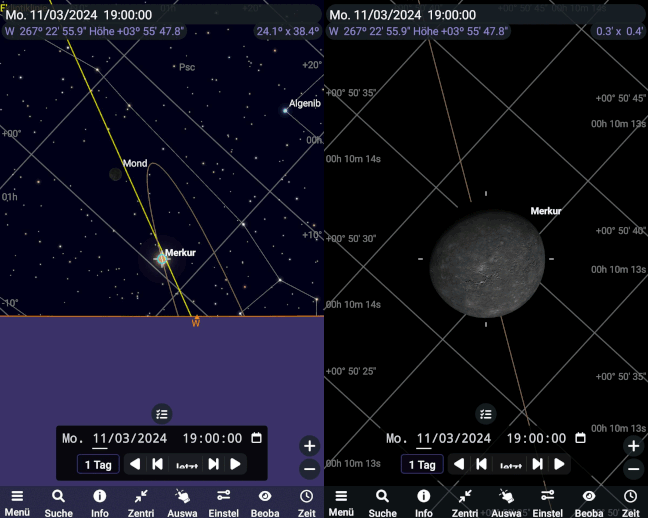Tap Auswa selection tool in the right panel
The height and width of the screenshot is (518, 648).
[x=506, y=503]
